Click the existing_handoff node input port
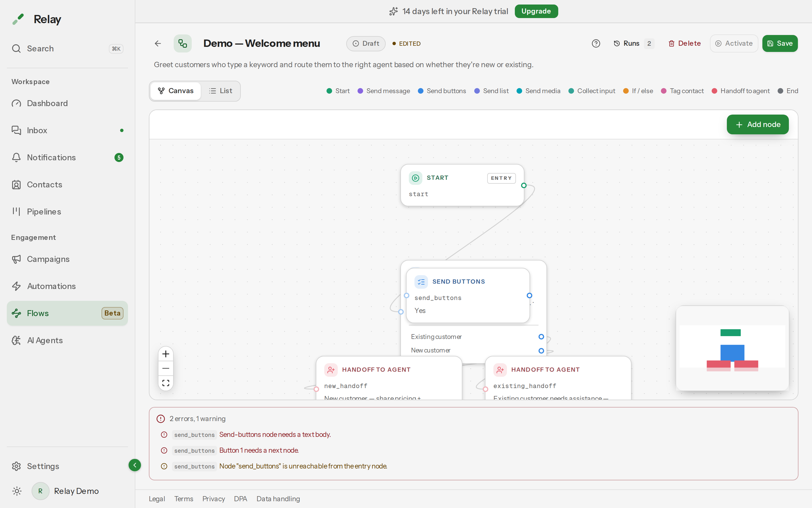The width and height of the screenshot is (812, 508). point(486,389)
